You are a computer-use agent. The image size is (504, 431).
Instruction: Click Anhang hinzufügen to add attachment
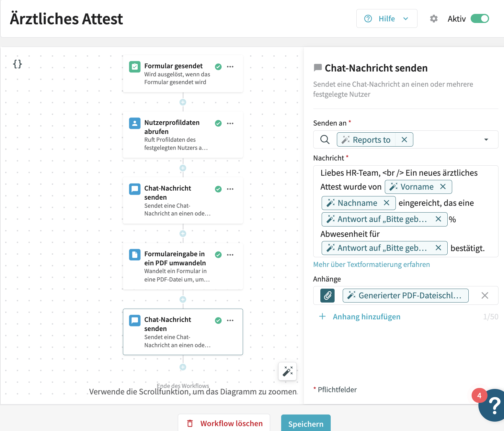tap(366, 316)
